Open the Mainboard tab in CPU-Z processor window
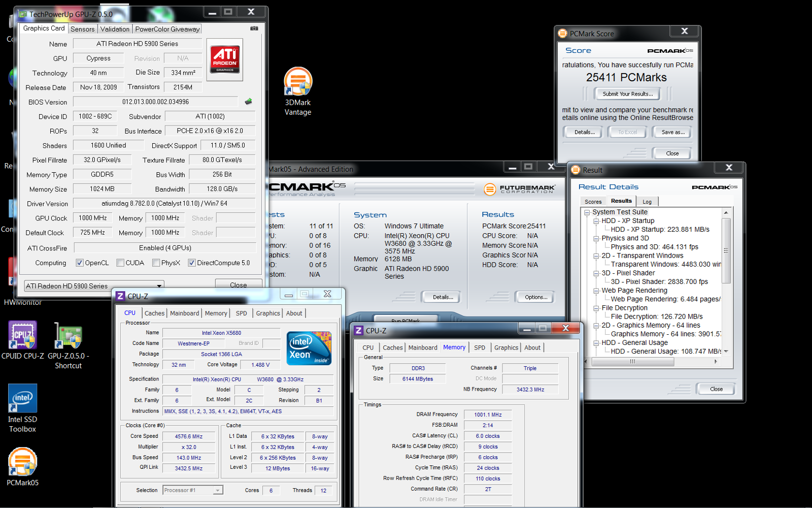Image resolution: width=812 pixels, height=508 pixels. 185,313
